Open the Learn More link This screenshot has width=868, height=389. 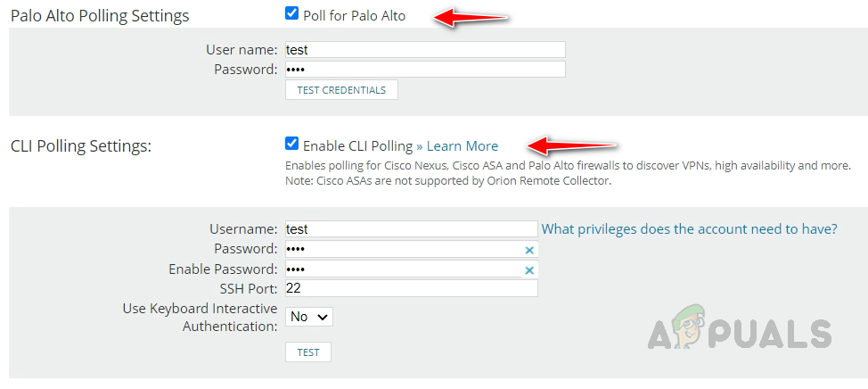pos(457,145)
